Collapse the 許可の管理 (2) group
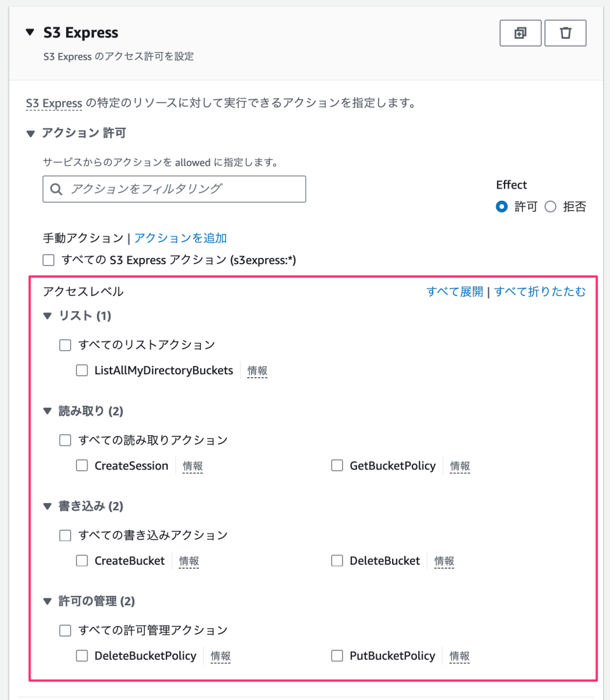The height and width of the screenshot is (700, 610). click(46, 601)
